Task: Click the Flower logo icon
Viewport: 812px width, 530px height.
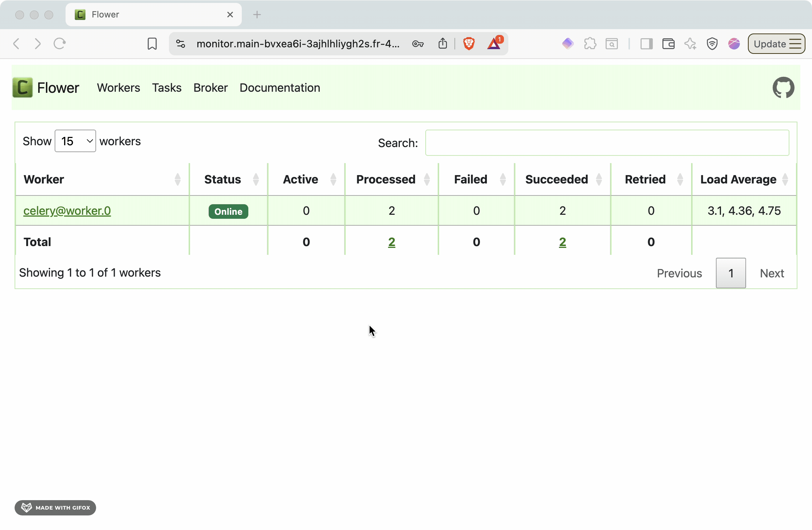Action: [23, 87]
